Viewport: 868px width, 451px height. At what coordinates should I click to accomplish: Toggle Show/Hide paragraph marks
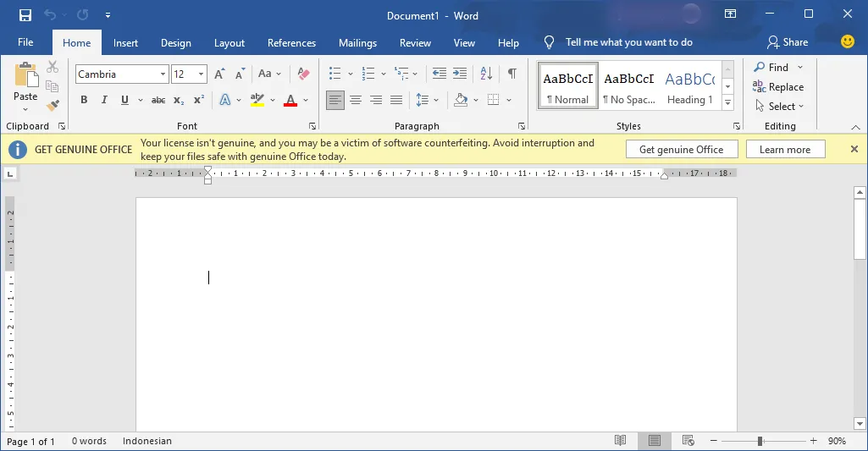tap(511, 74)
